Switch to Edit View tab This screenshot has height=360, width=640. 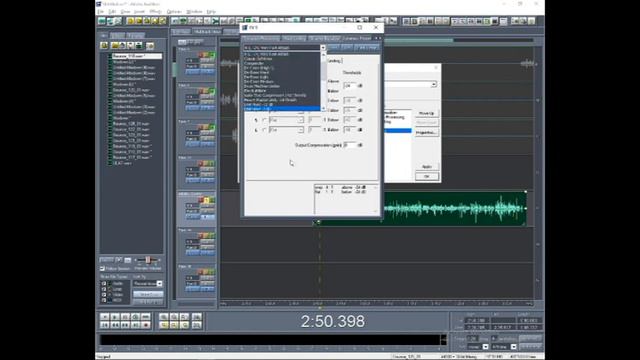pos(181,31)
